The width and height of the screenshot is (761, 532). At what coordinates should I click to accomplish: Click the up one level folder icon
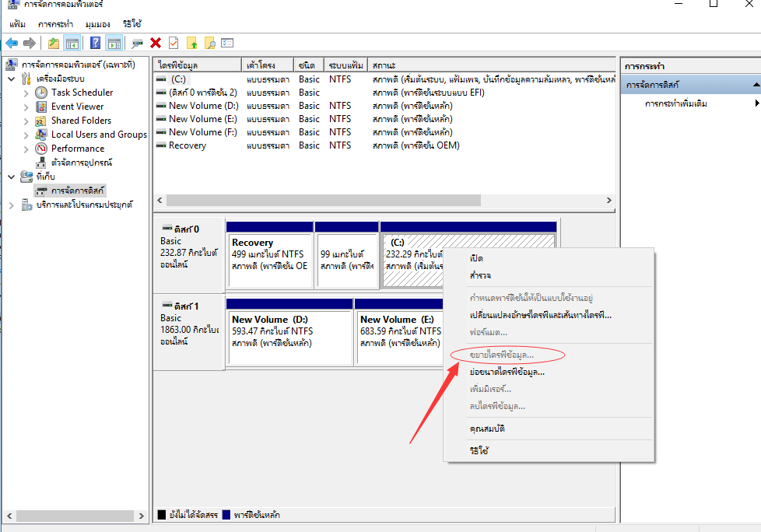53,43
